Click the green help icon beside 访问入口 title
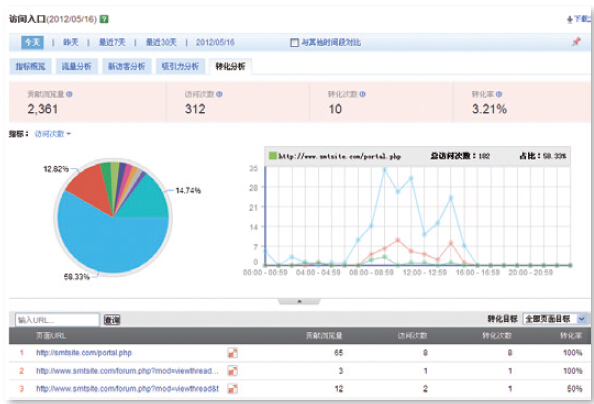The height and width of the screenshot is (404, 594). point(104,19)
